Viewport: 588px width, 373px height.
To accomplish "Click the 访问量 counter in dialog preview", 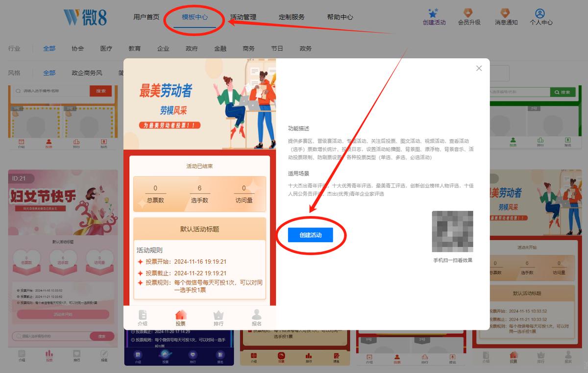I will tap(244, 195).
